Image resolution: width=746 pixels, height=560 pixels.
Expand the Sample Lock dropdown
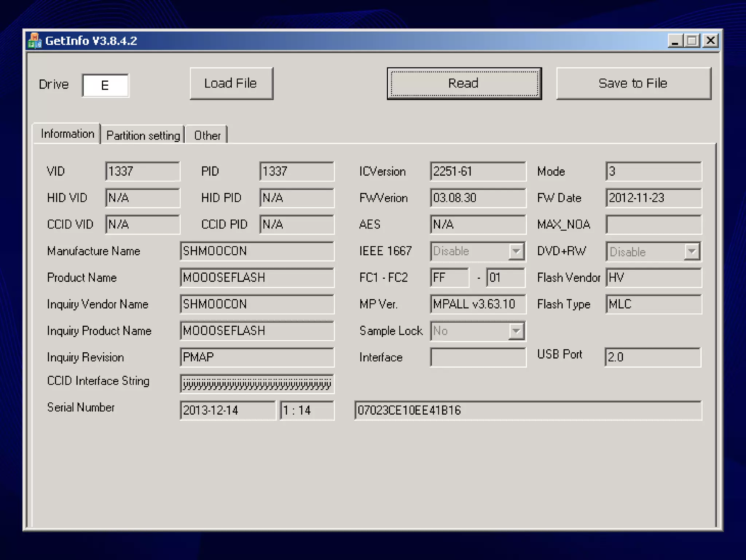coord(516,331)
